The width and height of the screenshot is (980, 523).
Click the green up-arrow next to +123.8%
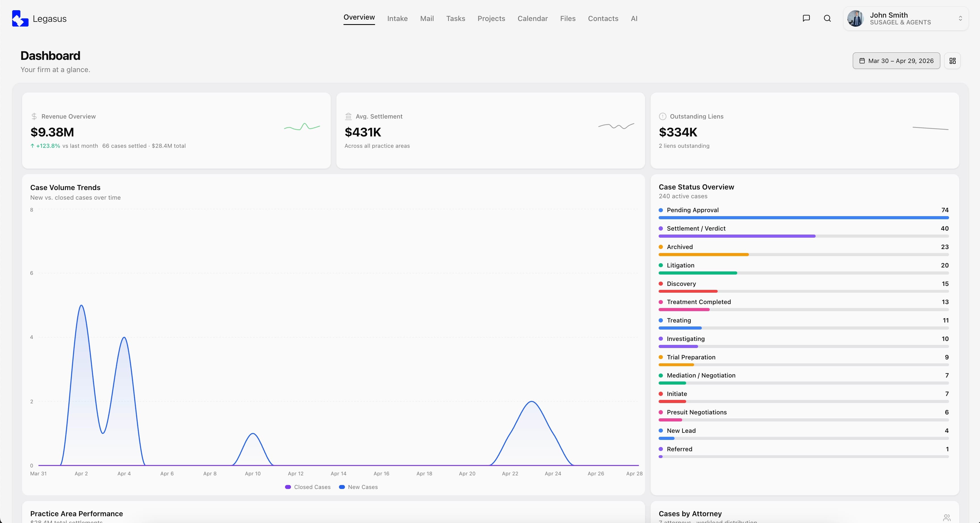point(32,145)
